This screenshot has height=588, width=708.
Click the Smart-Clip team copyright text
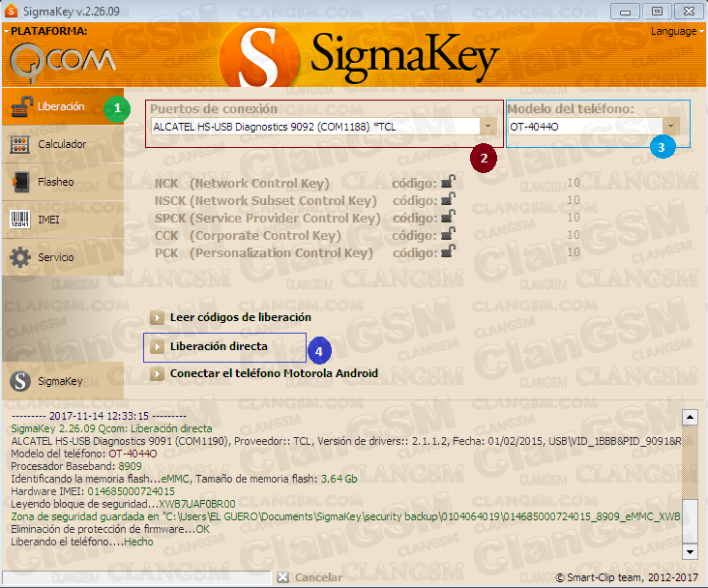pyautogui.click(x=627, y=577)
